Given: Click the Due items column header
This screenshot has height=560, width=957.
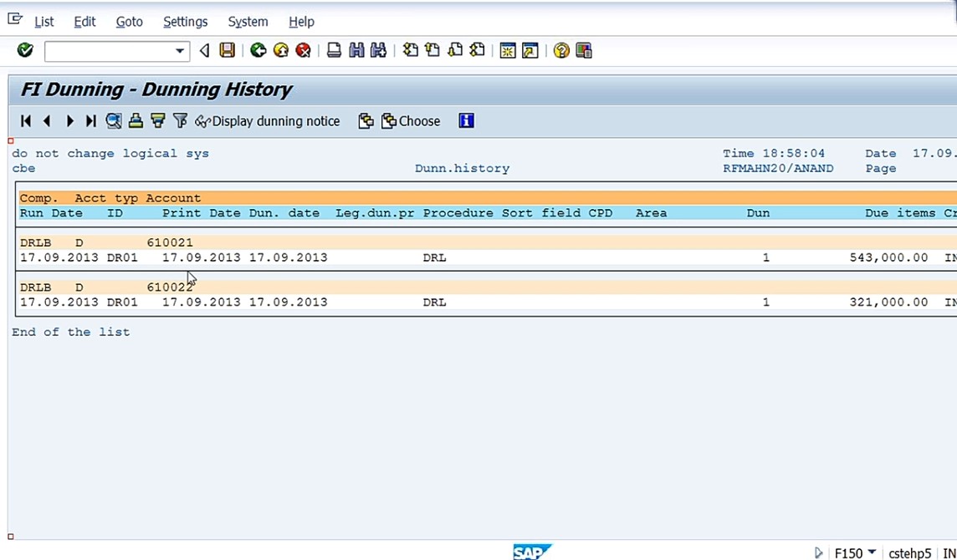Looking at the screenshot, I should point(900,213).
